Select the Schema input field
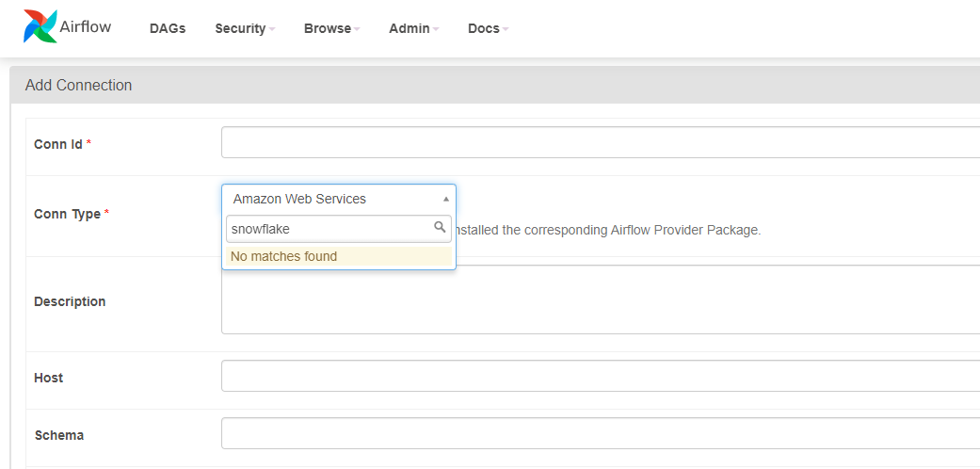Image resolution: width=980 pixels, height=469 pixels. point(600,433)
